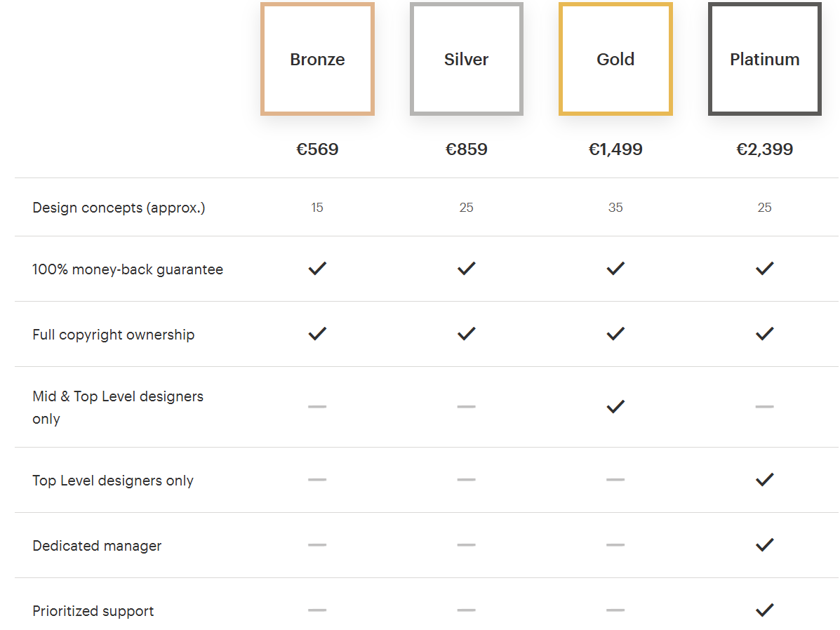Click Gold full copyright ownership checkmark

(x=615, y=333)
